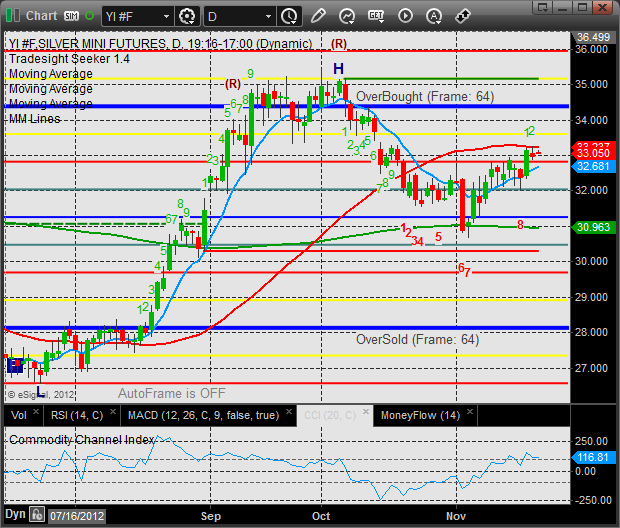This screenshot has width=620, height=528.
Task: Select the pencil drawing tools icon
Action: 318,16
